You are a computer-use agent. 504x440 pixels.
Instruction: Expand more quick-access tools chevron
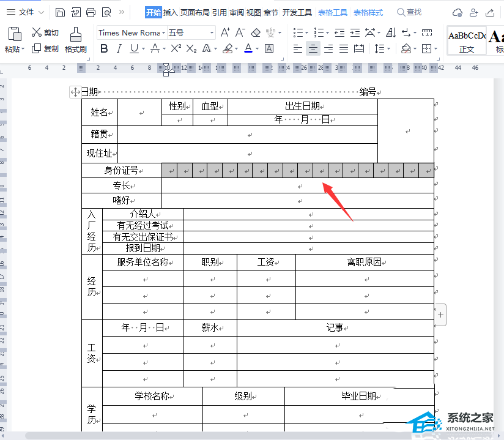(x=122, y=12)
